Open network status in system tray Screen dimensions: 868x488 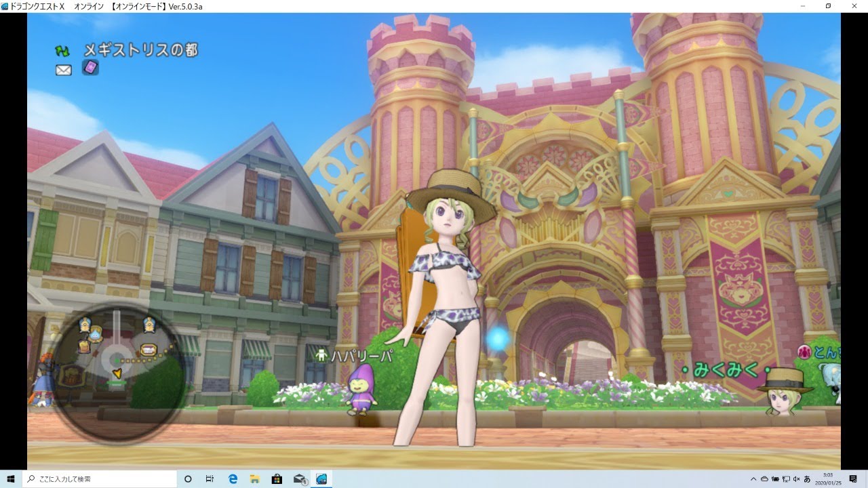tap(785, 479)
